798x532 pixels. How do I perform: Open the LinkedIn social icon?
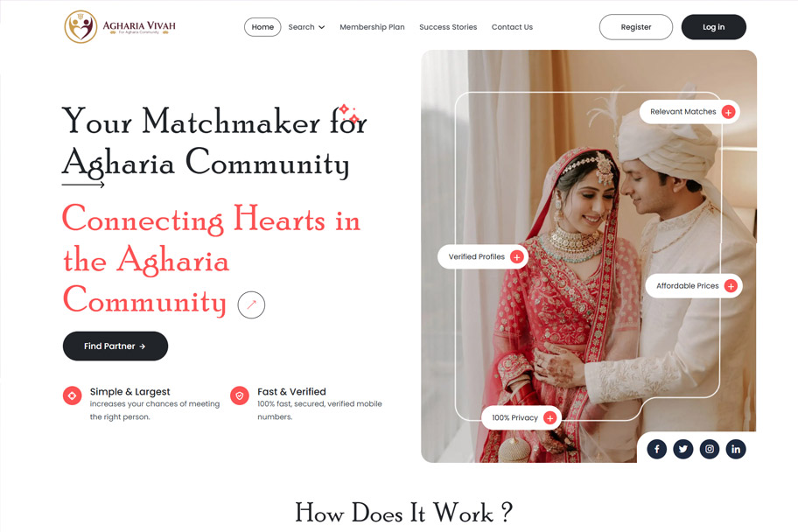click(x=736, y=449)
